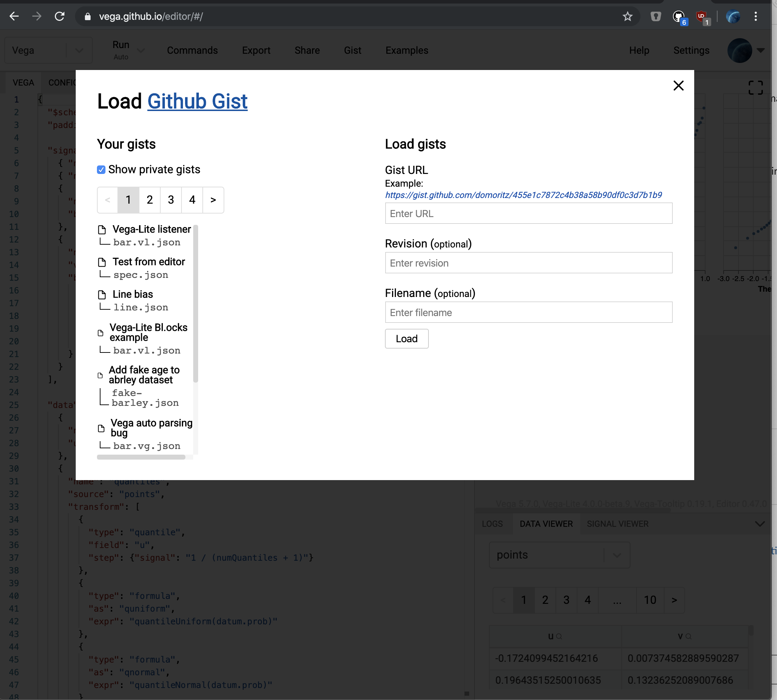Viewport: 777px width, 700px height.
Task: Open the Vega language mode dropdown
Action: coord(79,50)
